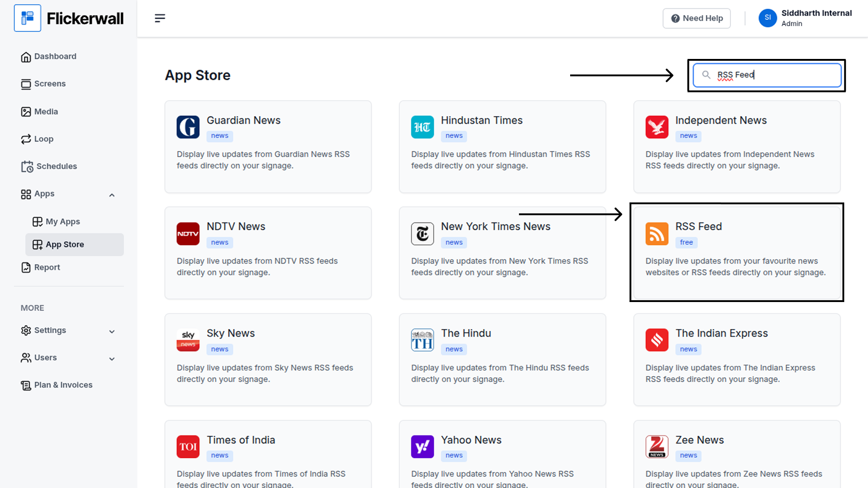The image size is (868, 488).
Task: Open the Zee News title
Action: pyautogui.click(x=699, y=440)
